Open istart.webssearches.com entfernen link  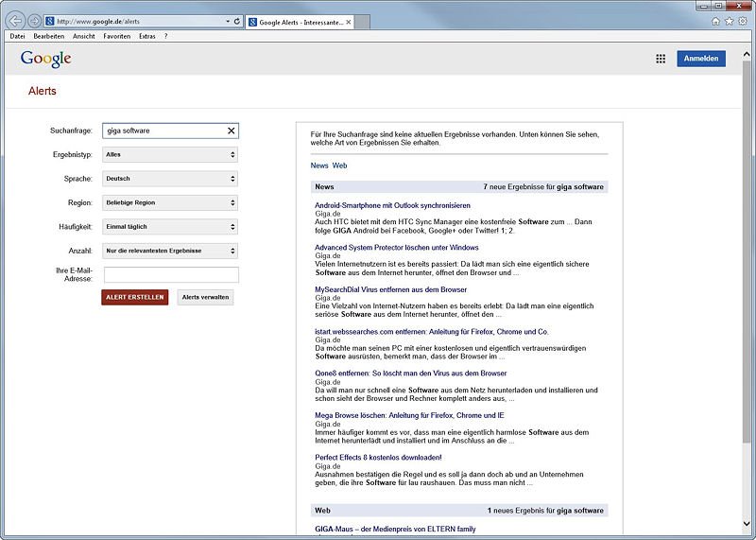(432, 332)
